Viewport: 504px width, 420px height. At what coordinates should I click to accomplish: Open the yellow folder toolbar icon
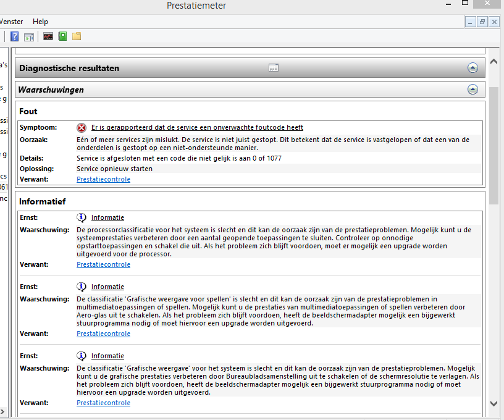(x=77, y=36)
